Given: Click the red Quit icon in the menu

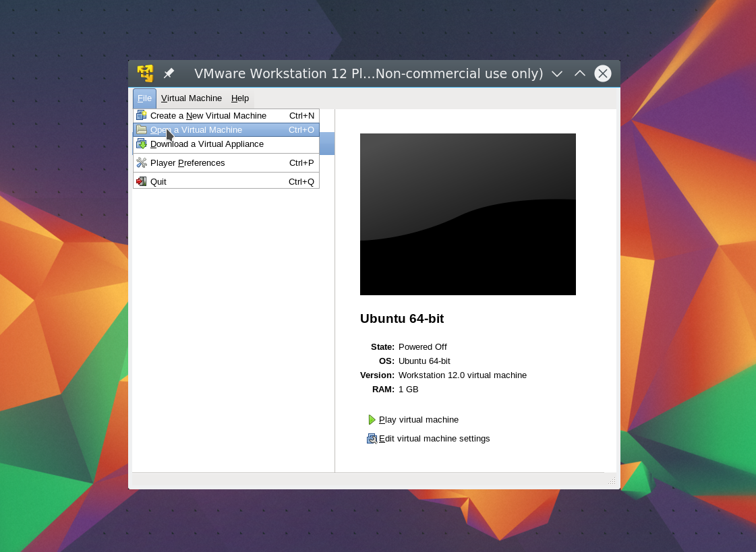Looking at the screenshot, I should 141,181.
